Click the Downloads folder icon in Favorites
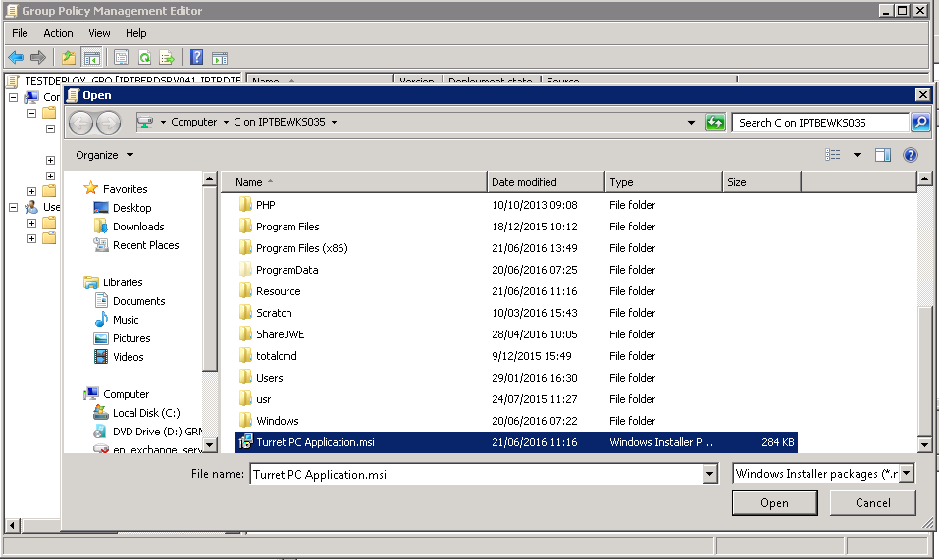The width and height of the screenshot is (939, 560). [101, 227]
